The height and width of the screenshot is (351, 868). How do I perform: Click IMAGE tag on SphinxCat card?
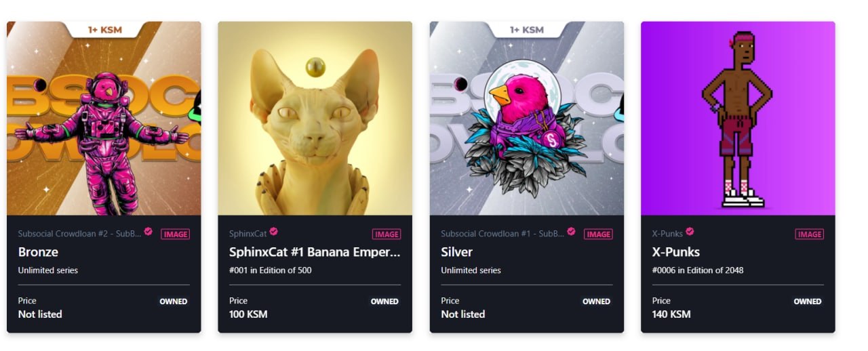387,234
